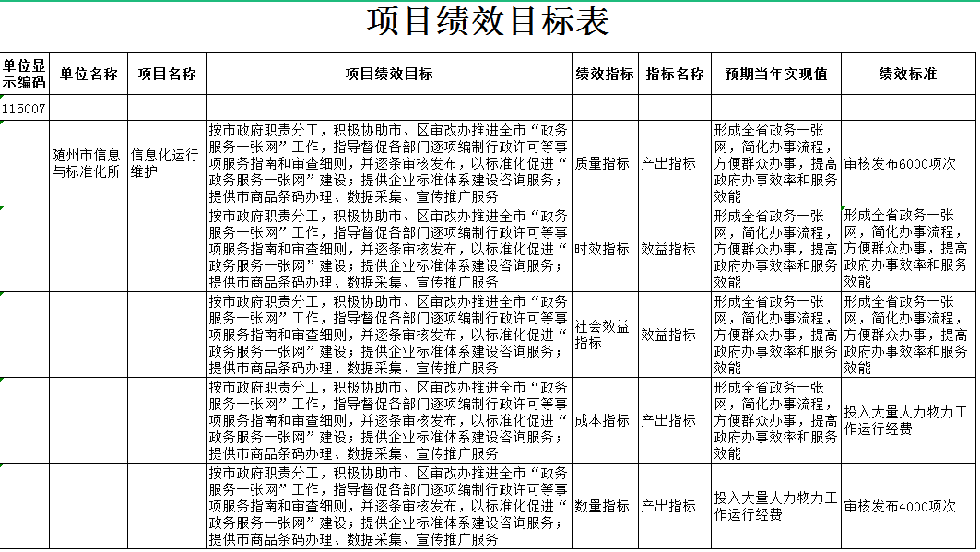Click the 社会效益指标 cell
The image size is (980, 552).
[605, 335]
